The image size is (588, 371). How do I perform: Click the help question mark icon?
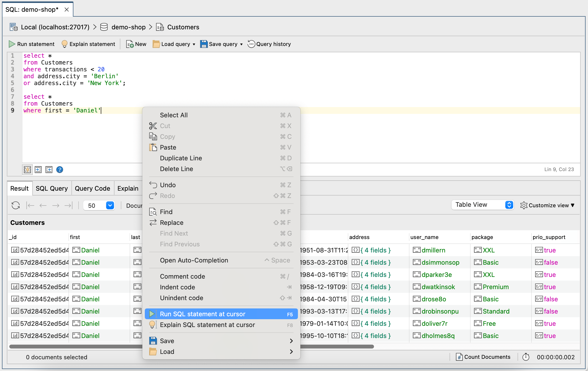[x=59, y=169]
